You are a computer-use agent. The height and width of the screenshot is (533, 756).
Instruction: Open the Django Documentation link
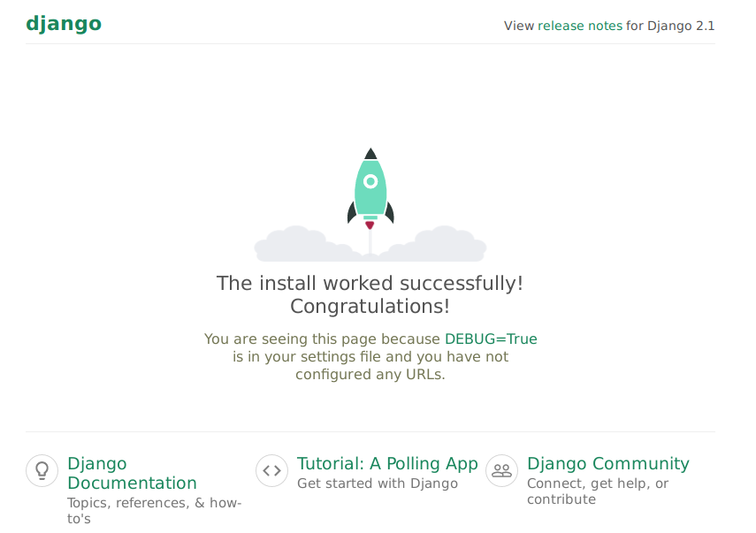tap(132, 473)
